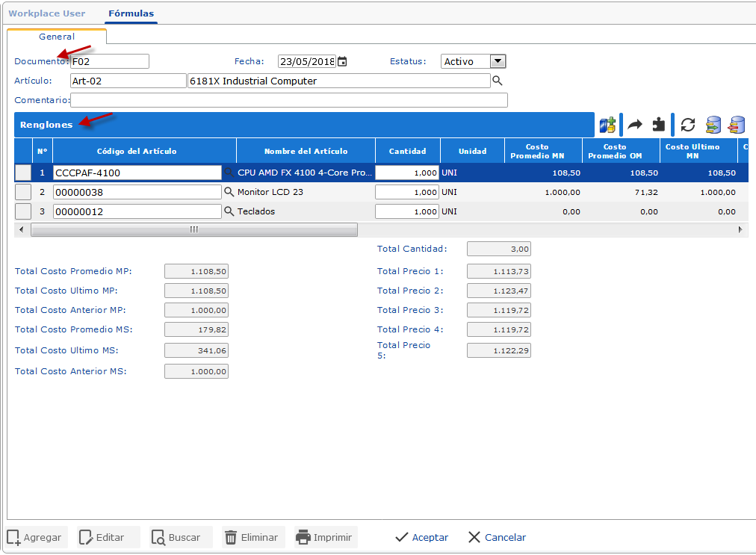Screen dimensions: 756x555
Task: Click the database icon with red arrow
Action: (737, 125)
